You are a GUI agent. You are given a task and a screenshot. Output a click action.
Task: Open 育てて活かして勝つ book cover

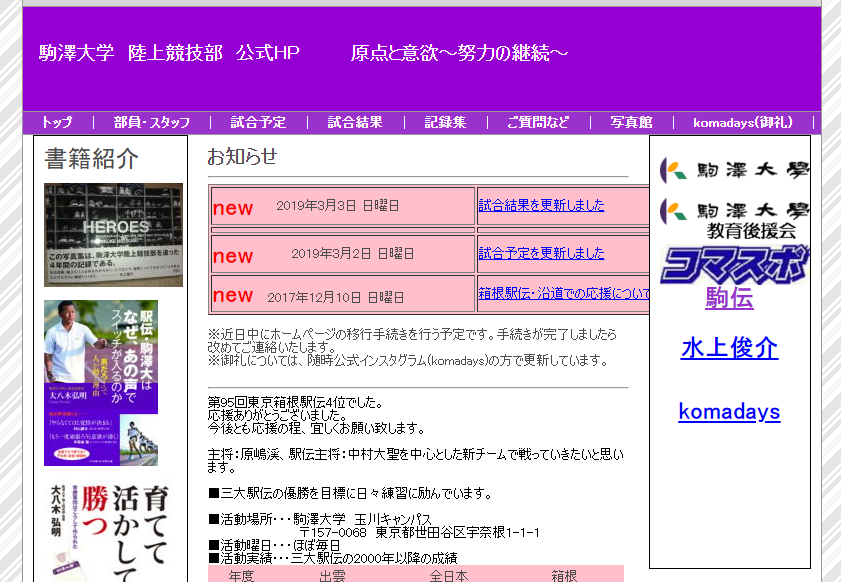coord(110,532)
